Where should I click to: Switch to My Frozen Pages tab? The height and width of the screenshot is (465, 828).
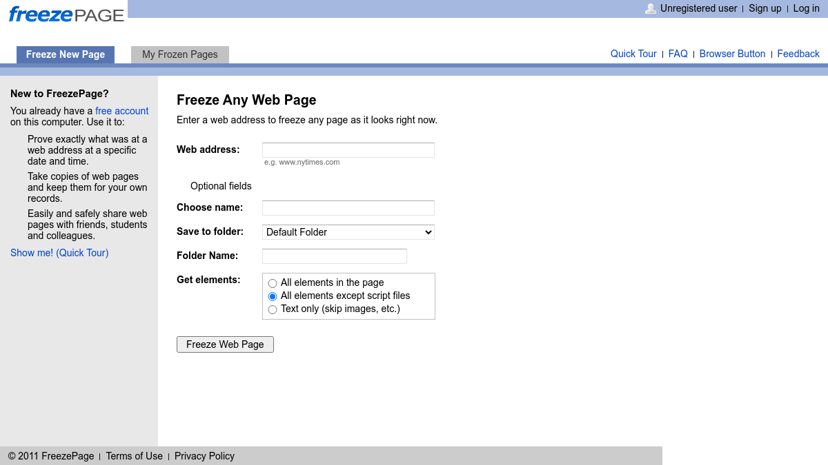point(180,54)
